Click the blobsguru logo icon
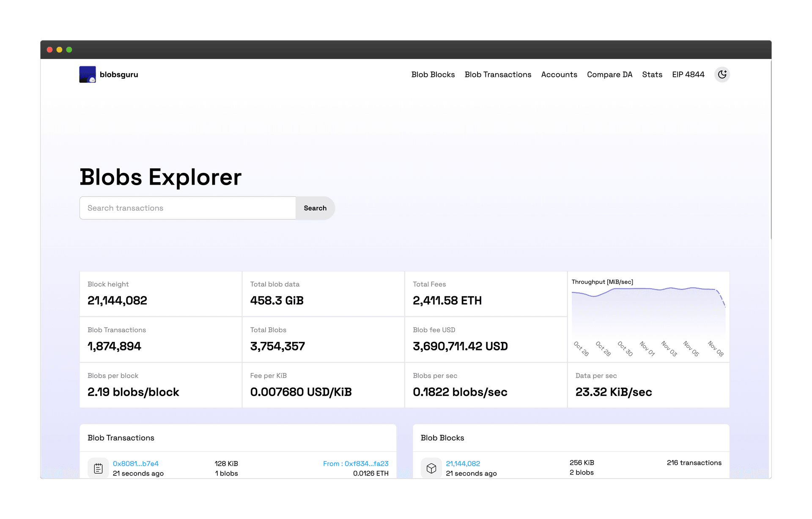 (87, 74)
